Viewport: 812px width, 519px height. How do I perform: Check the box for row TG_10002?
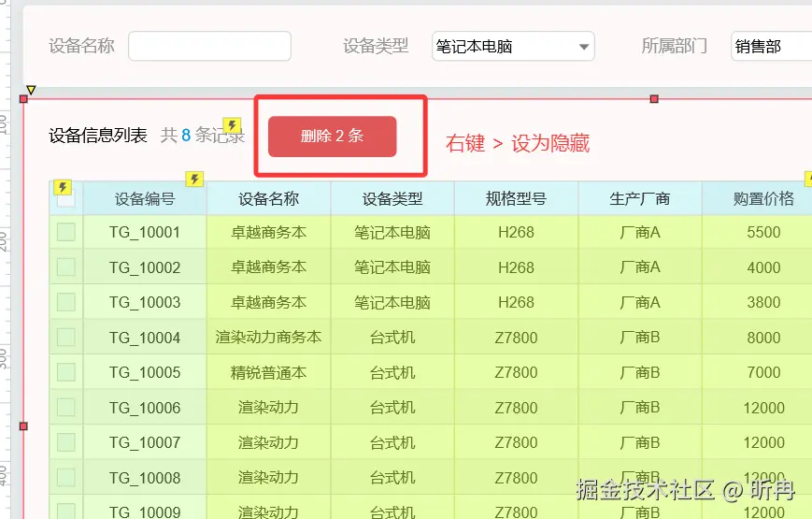65,267
